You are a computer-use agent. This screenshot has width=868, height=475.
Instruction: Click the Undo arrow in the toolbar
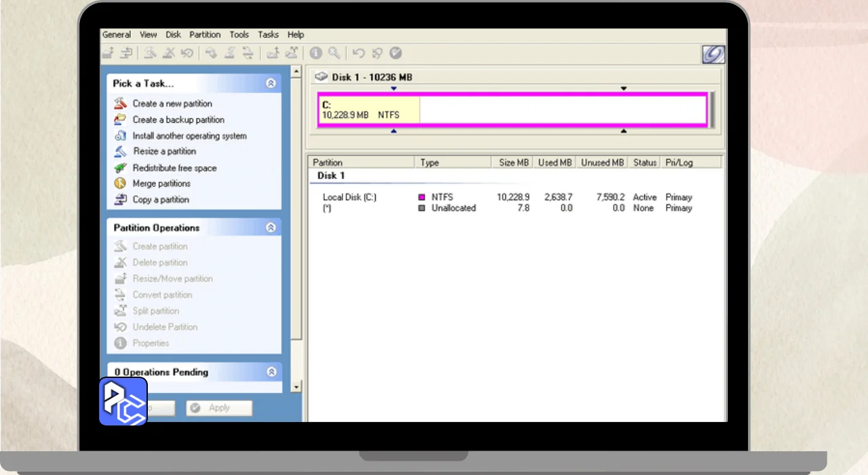(359, 53)
